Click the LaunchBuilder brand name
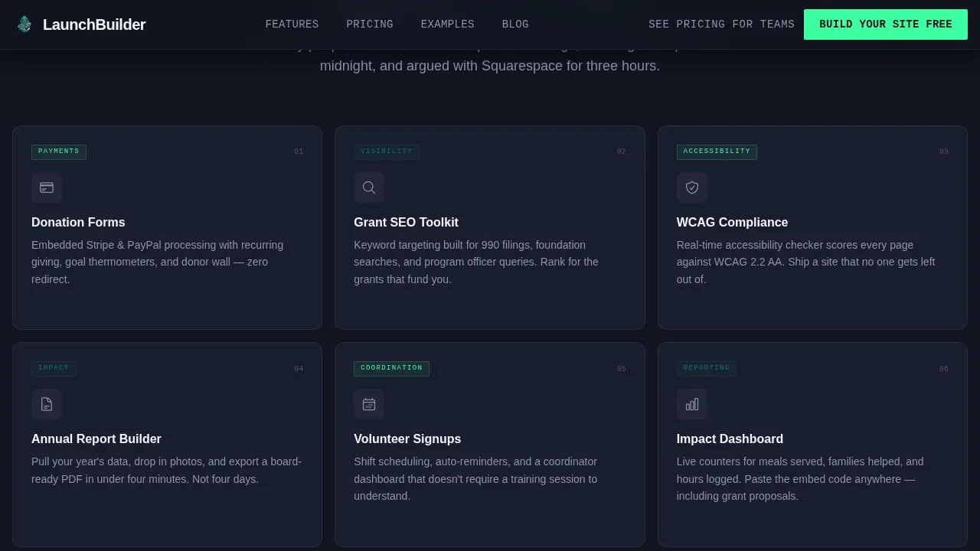This screenshot has height=551, width=980. 94,24
